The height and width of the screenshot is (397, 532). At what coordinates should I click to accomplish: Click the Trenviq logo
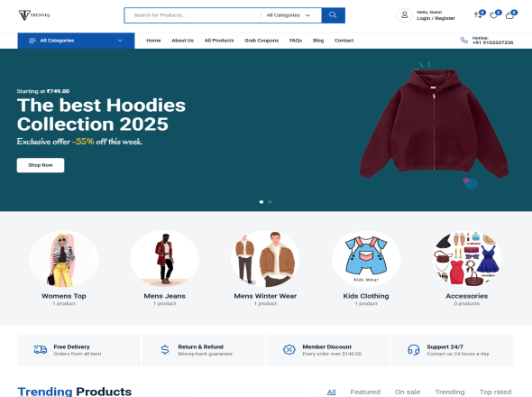coord(34,15)
